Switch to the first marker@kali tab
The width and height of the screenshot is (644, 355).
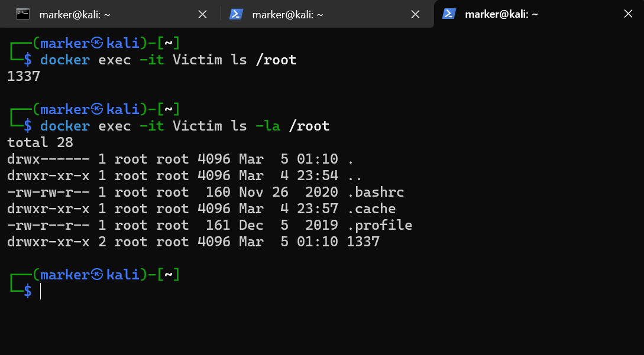pos(75,14)
